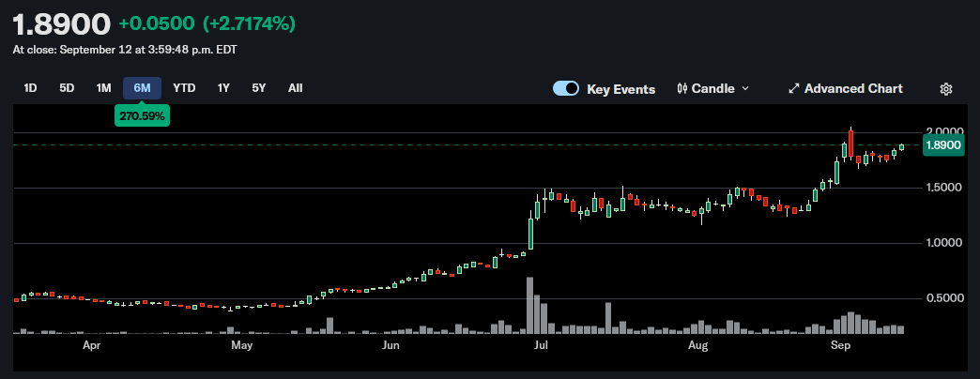Screen dimensions: 980x379
Task: Click the tall red candle above 2.0000
Action: (x=851, y=143)
